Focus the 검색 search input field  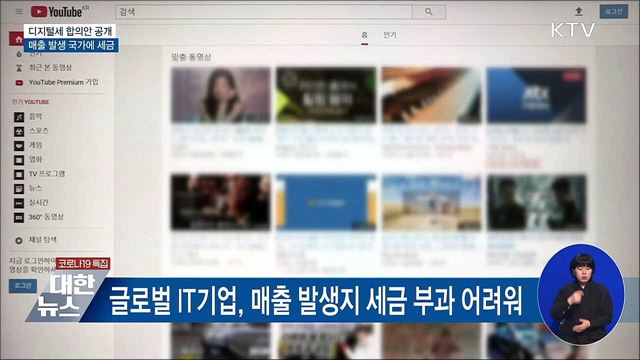264,12
